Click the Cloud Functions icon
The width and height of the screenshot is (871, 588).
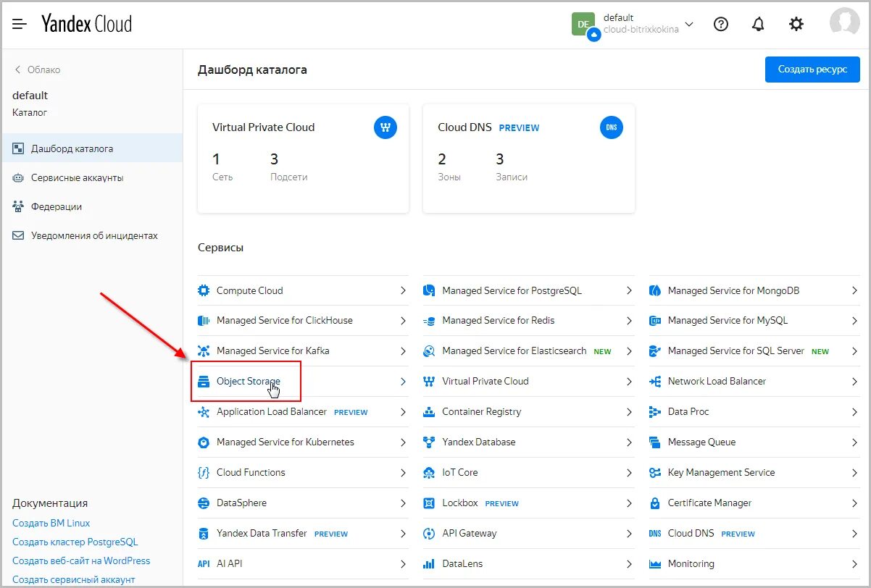[204, 472]
